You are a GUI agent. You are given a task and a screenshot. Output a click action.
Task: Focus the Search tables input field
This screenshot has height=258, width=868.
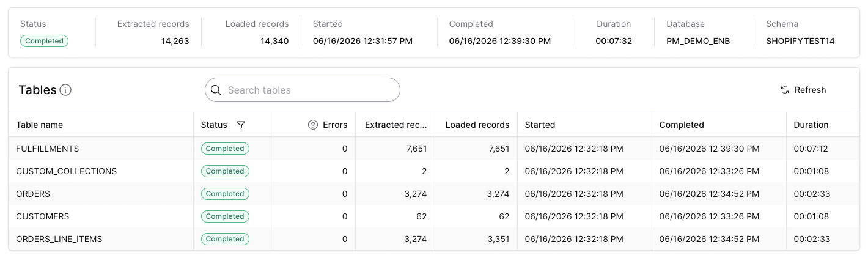(x=303, y=90)
